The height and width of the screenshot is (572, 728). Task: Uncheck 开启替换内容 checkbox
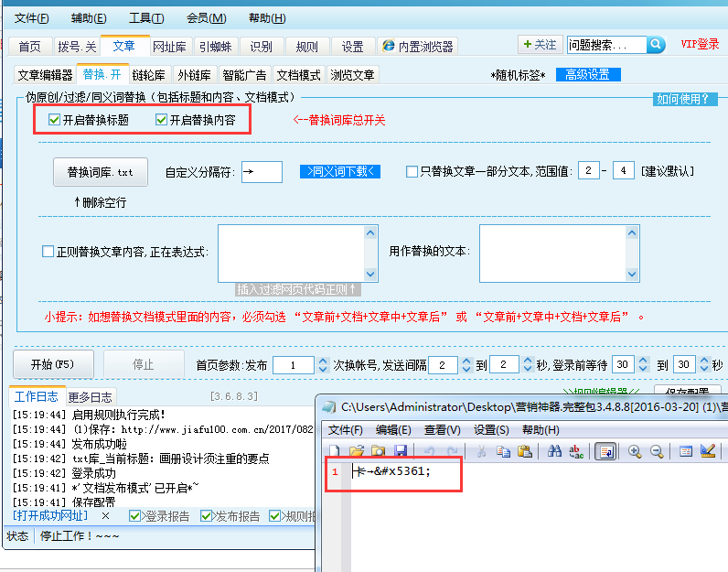(x=162, y=120)
